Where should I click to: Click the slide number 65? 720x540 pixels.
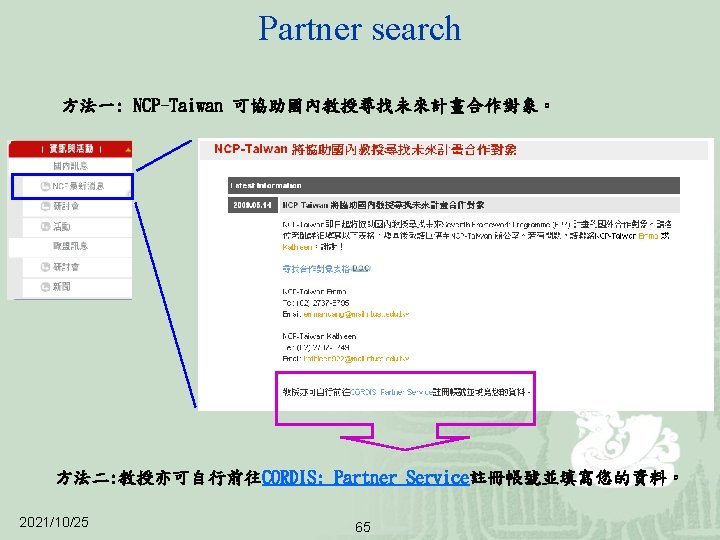click(363, 527)
